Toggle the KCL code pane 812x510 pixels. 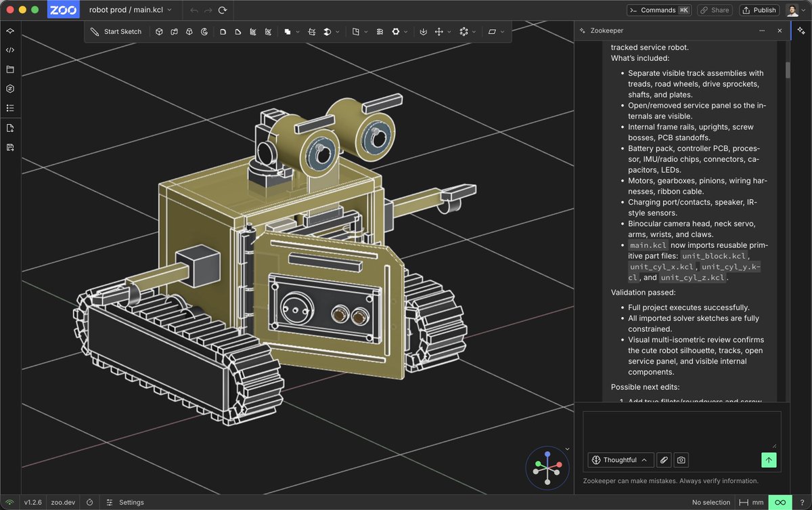(10, 50)
